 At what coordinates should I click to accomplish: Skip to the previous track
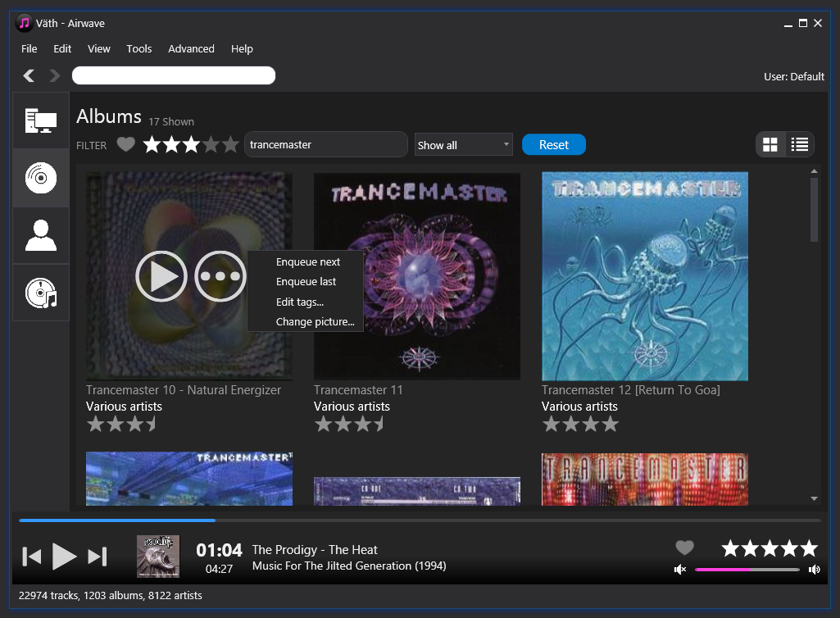click(x=31, y=557)
